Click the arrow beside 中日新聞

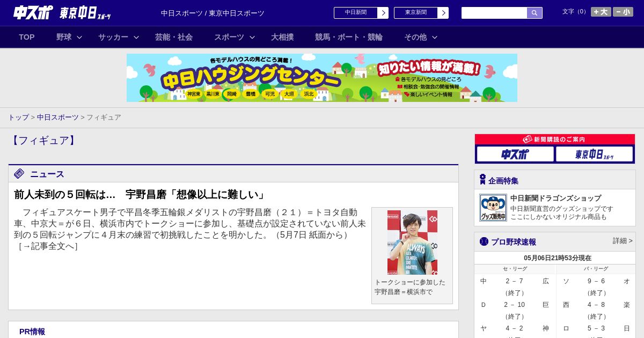(383, 13)
